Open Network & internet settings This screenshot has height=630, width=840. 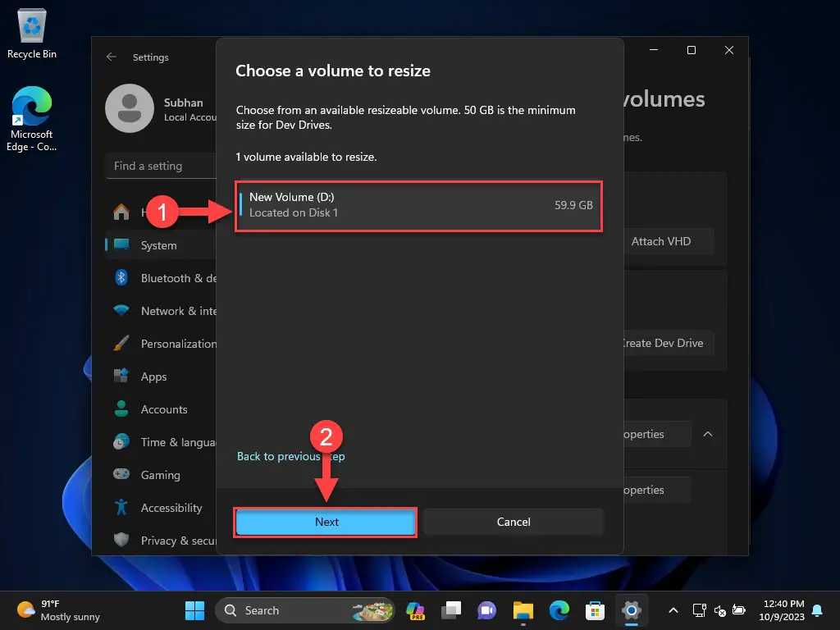pyautogui.click(x=161, y=311)
